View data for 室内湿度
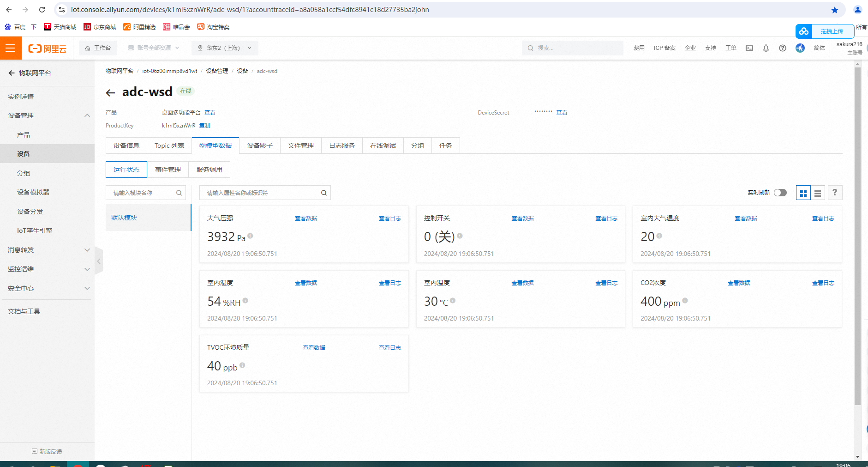868x467 pixels. click(306, 283)
